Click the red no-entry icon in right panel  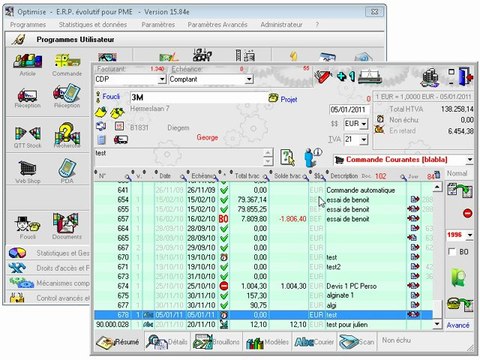467,213
